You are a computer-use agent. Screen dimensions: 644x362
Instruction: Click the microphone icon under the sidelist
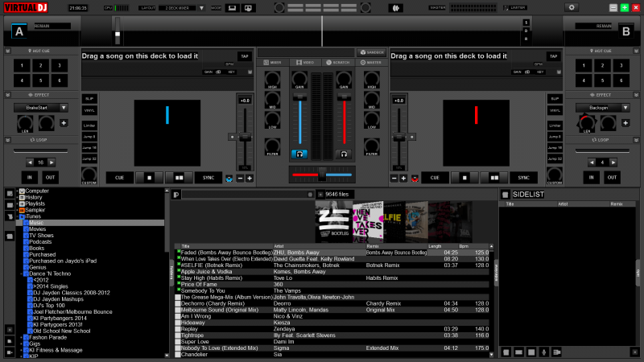544,352
